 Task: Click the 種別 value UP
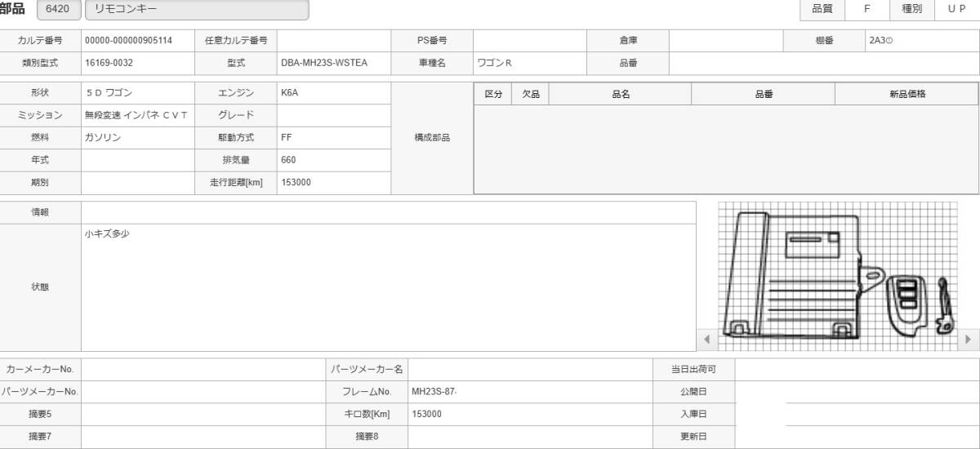[x=957, y=9]
